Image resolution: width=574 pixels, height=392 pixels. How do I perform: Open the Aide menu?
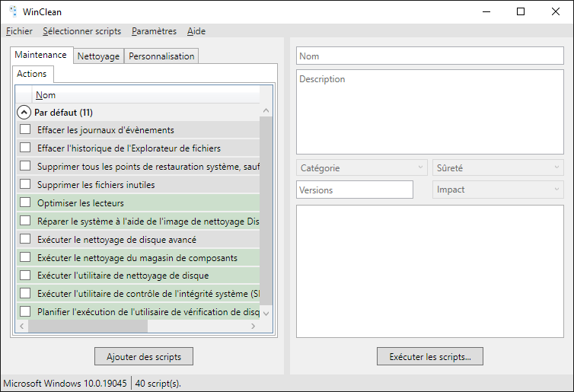coord(196,31)
